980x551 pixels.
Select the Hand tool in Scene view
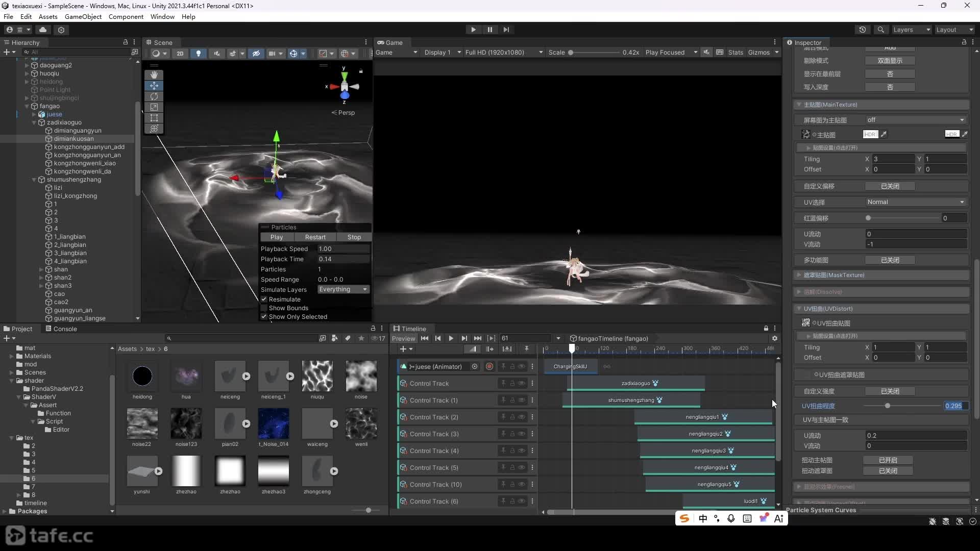tap(154, 74)
